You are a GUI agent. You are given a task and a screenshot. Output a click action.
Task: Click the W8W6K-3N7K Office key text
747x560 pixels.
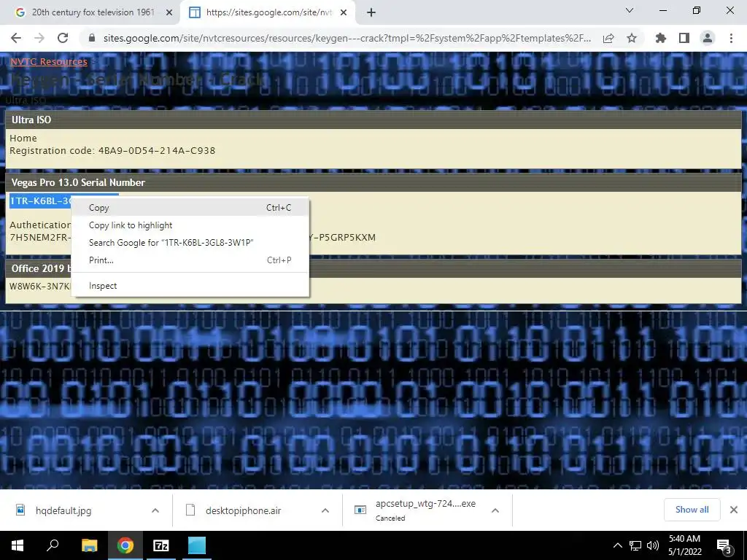point(40,286)
